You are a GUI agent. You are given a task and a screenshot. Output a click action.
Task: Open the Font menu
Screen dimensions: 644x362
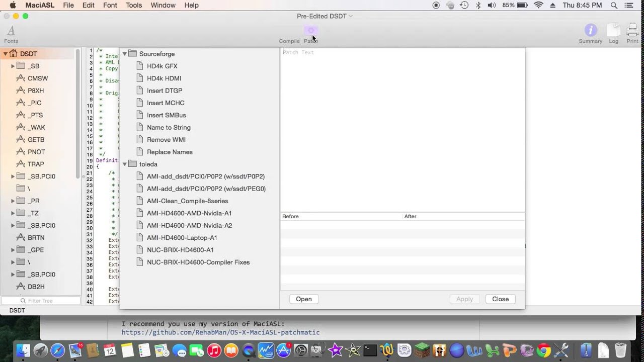pyautogui.click(x=110, y=5)
